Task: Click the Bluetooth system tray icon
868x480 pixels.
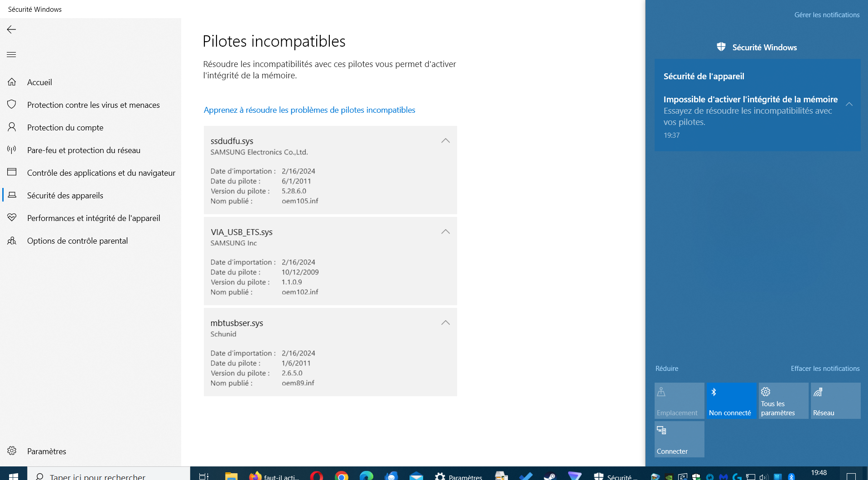Action: coord(791,477)
